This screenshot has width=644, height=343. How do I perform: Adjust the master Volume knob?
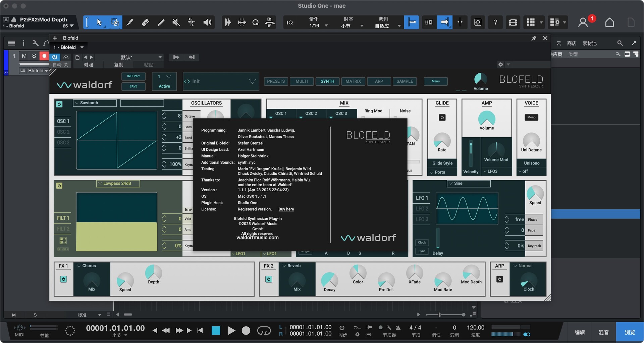tap(481, 79)
